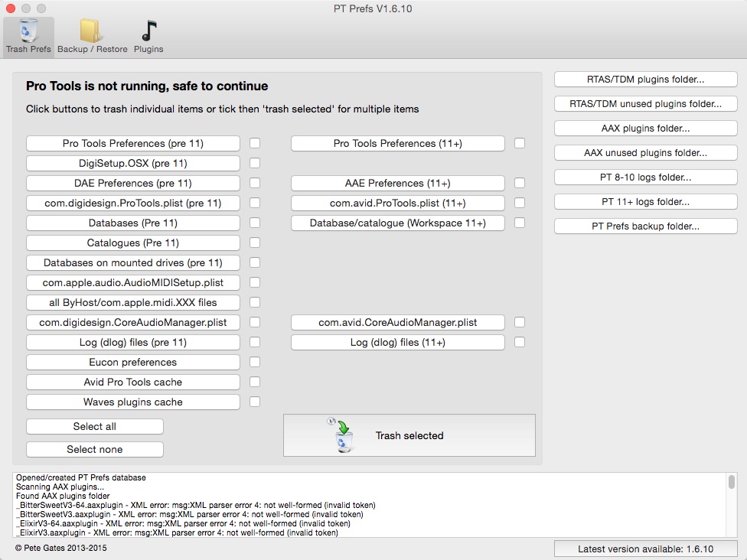
Task: Open RTAS/TDM unused plugins folder
Action: [645, 104]
